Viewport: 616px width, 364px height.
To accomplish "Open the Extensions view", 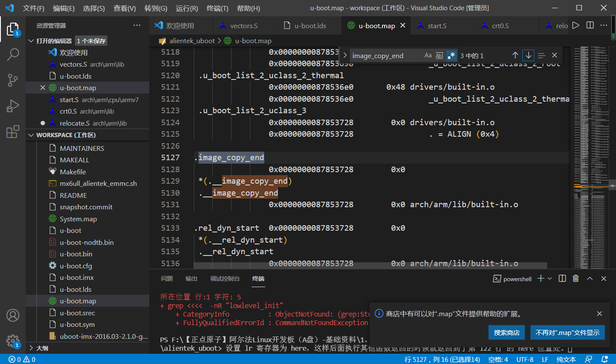I will pos(13,131).
